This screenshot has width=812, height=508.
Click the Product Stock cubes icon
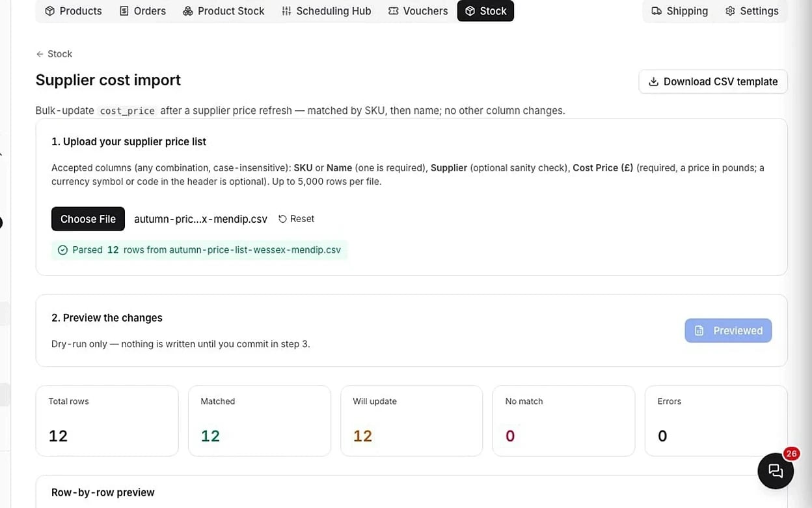pos(188,11)
